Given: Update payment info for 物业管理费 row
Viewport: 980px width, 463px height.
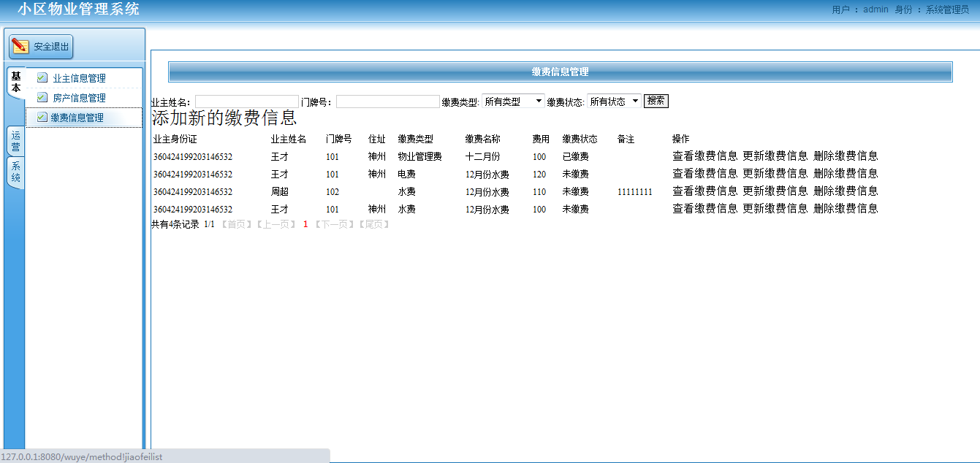Looking at the screenshot, I should coord(775,156).
